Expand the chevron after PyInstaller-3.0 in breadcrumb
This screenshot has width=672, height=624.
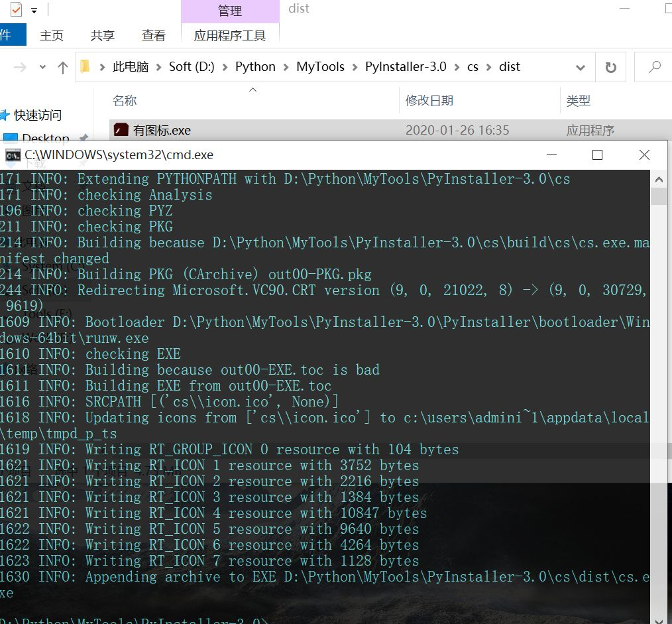457,68
